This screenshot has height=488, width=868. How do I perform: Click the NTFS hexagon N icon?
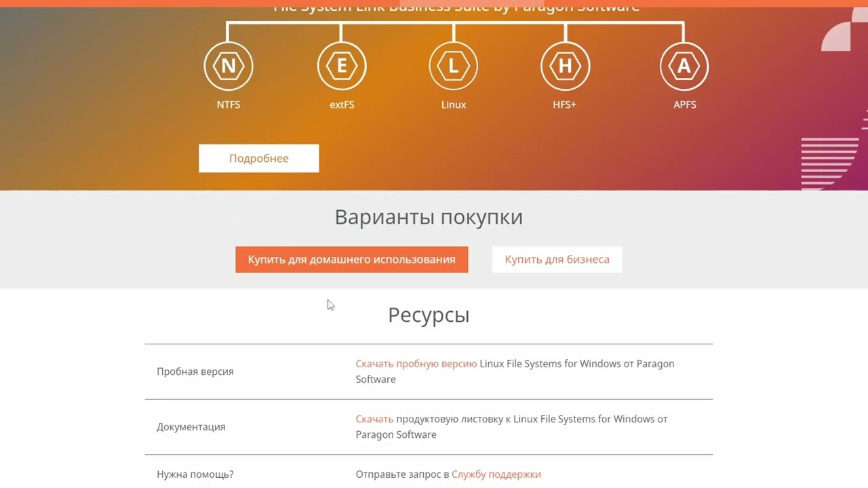point(229,66)
